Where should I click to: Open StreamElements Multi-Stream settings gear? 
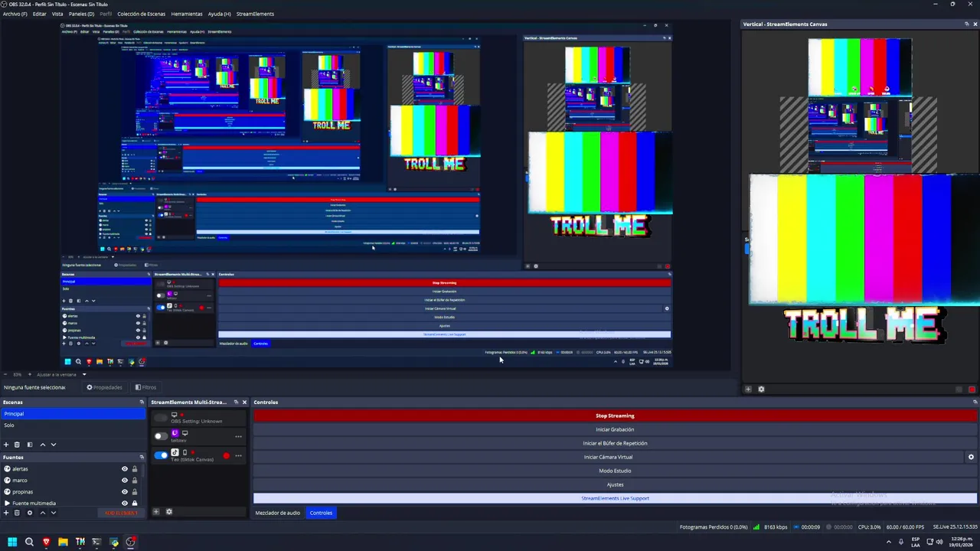click(x=169, y=512)
